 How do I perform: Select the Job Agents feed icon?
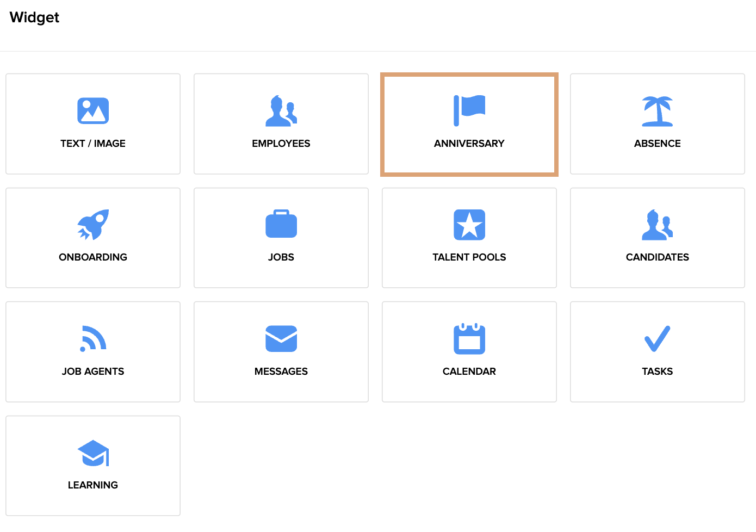point(93,338)
